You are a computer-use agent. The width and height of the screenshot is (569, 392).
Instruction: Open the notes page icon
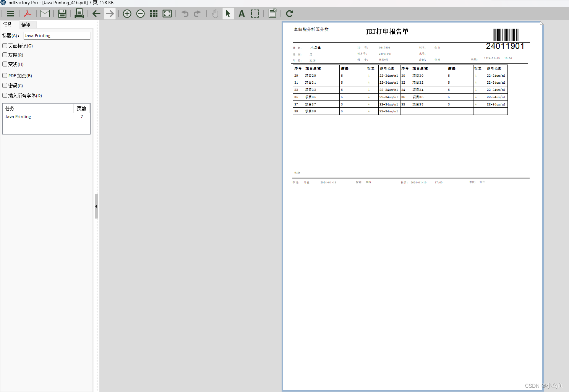272,14
